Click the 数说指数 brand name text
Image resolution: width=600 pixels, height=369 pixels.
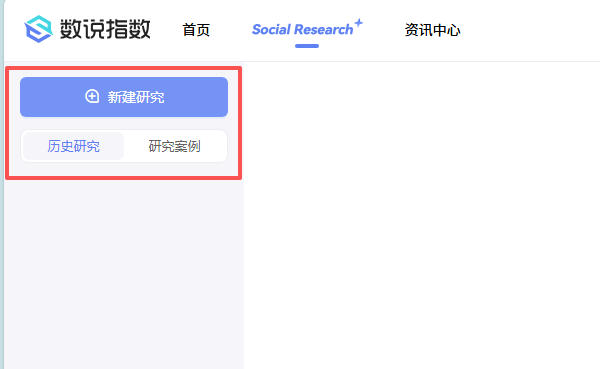105,29
